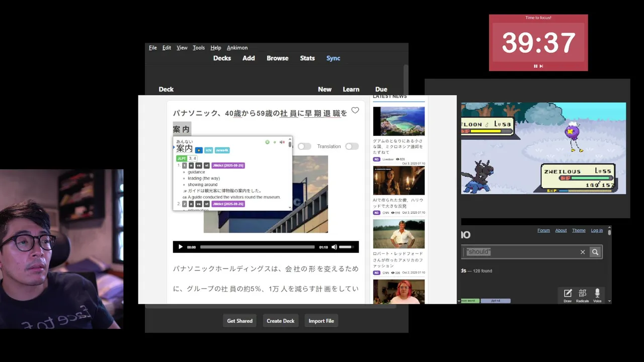Click the jlpt n4 tag

(x=496, y=301)
